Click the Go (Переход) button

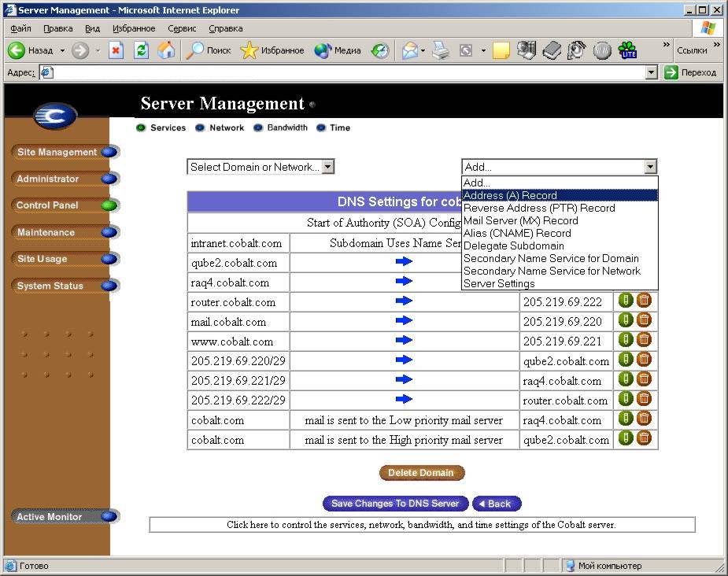[691, 72]
